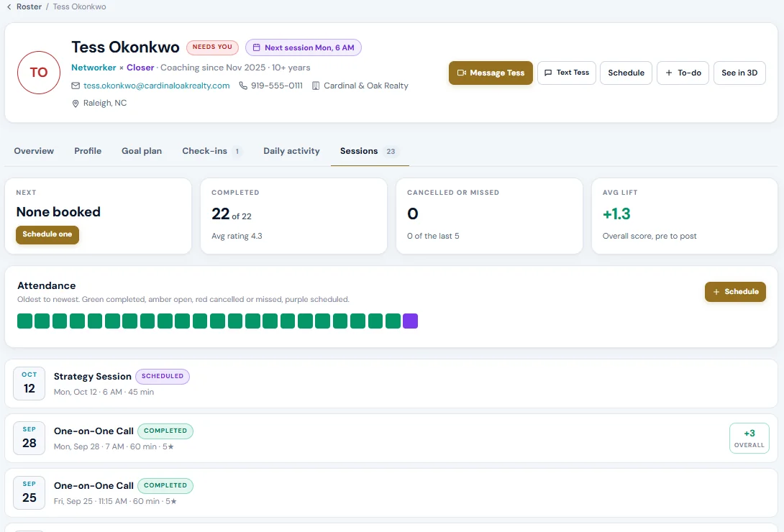
Task: Click the See in 3D button
Action: [x=739, y=73]
